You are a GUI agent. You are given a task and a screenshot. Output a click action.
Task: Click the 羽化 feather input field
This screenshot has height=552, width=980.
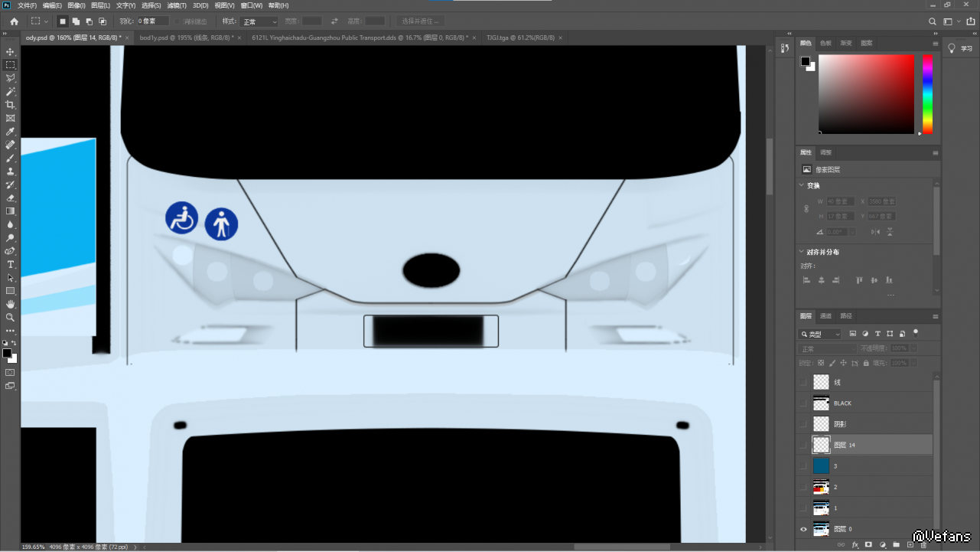(x=152, y=21)
